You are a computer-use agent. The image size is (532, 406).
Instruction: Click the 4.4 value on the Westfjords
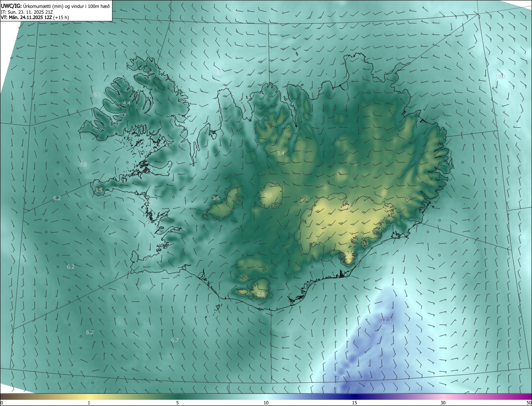126,103
